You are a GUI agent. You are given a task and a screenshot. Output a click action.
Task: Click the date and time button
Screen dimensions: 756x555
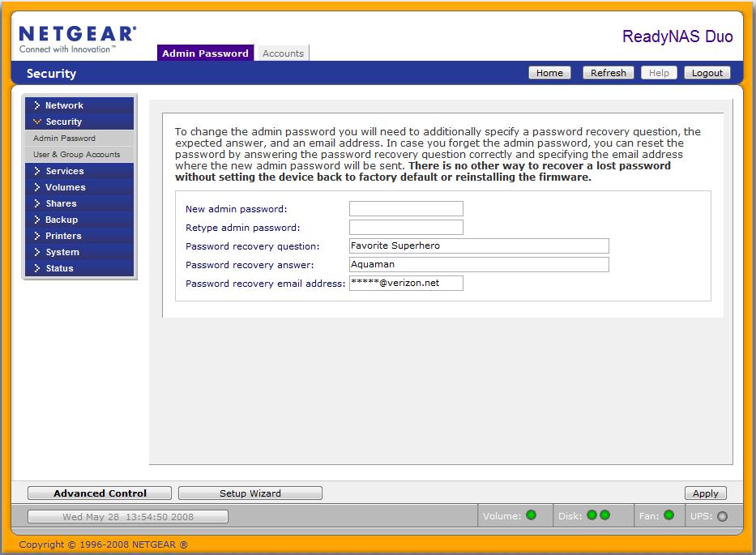tap(128, 516)
